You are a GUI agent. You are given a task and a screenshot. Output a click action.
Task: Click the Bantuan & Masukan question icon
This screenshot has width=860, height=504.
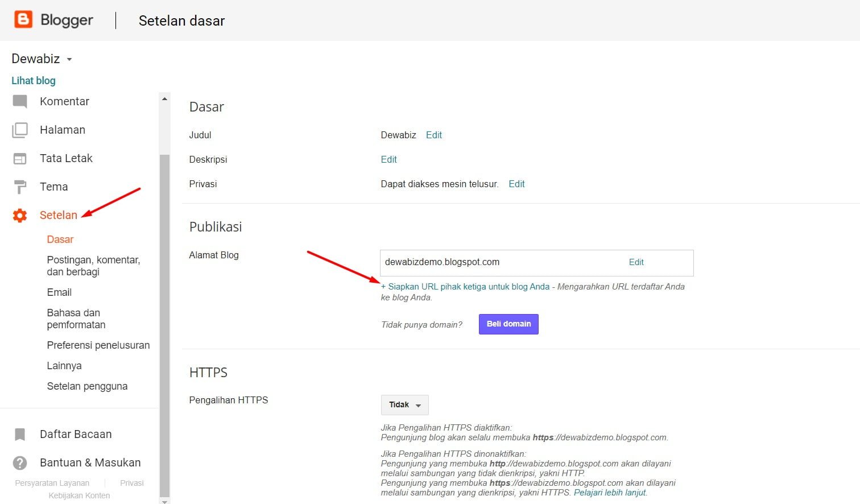20,463
